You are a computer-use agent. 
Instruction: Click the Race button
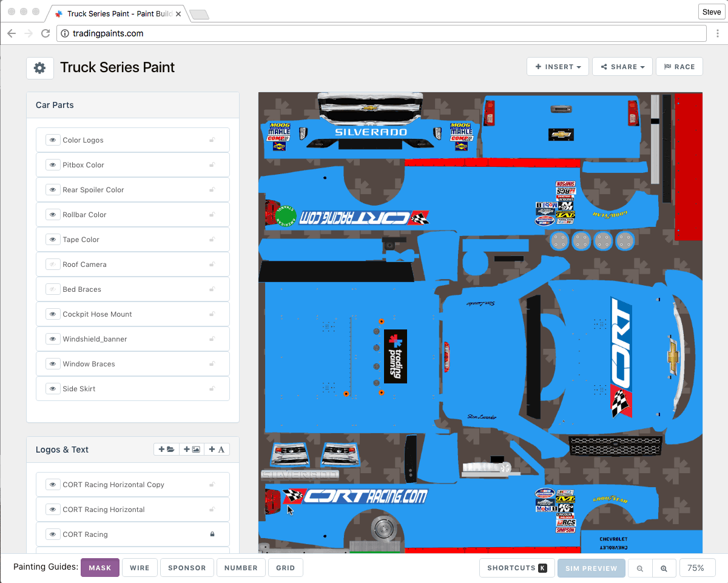(x=679, y=67)
